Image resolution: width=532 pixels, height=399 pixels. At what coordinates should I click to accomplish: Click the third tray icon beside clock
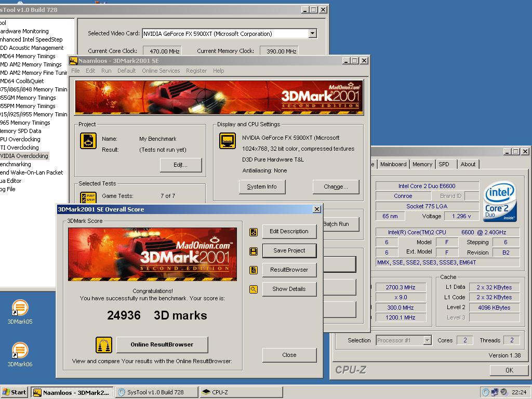504,392
